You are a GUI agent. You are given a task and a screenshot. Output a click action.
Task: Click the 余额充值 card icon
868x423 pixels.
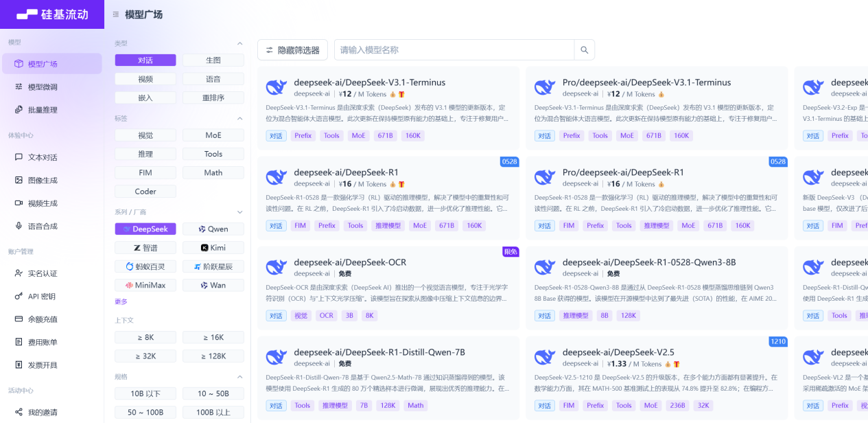[19, 319]
